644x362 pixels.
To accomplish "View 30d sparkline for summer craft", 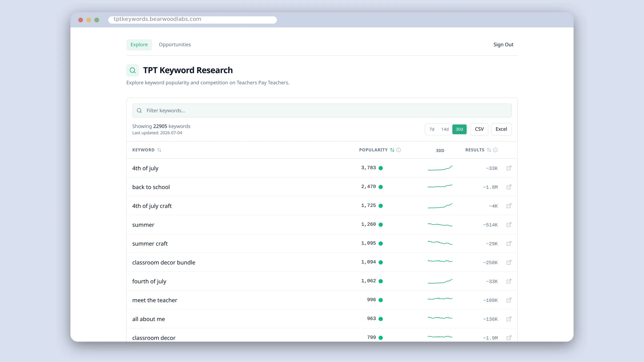I will click(440, 243).
